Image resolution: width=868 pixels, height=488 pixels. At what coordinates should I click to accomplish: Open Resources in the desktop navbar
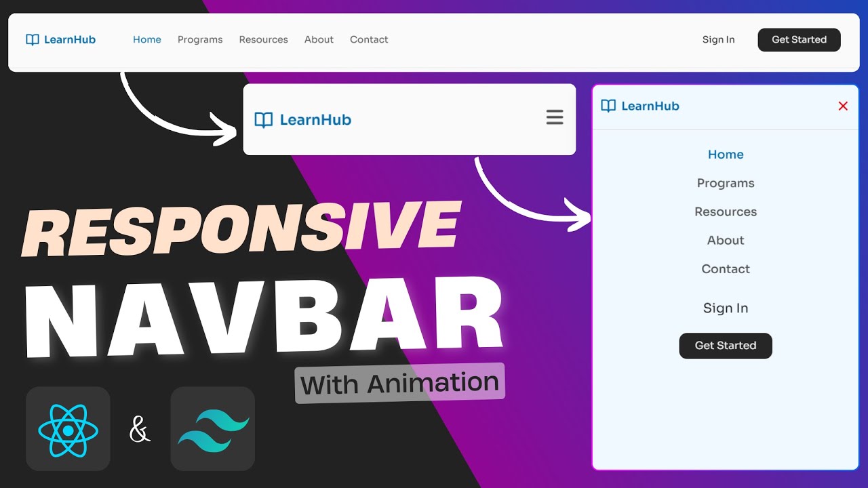[x=264, y=39]
